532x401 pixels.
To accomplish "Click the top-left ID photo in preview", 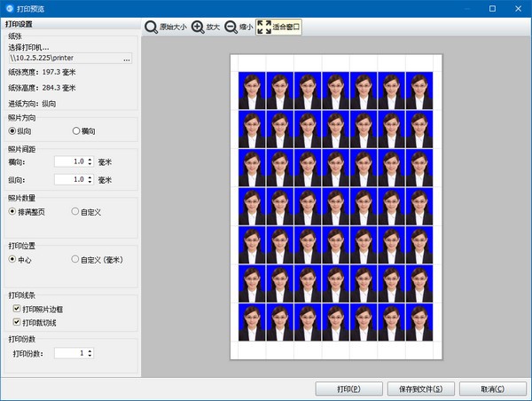I will pos(251,89).
